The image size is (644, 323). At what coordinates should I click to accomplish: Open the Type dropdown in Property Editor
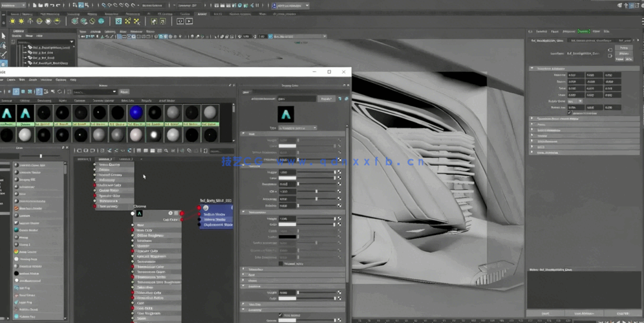click(x=296, y=128)
